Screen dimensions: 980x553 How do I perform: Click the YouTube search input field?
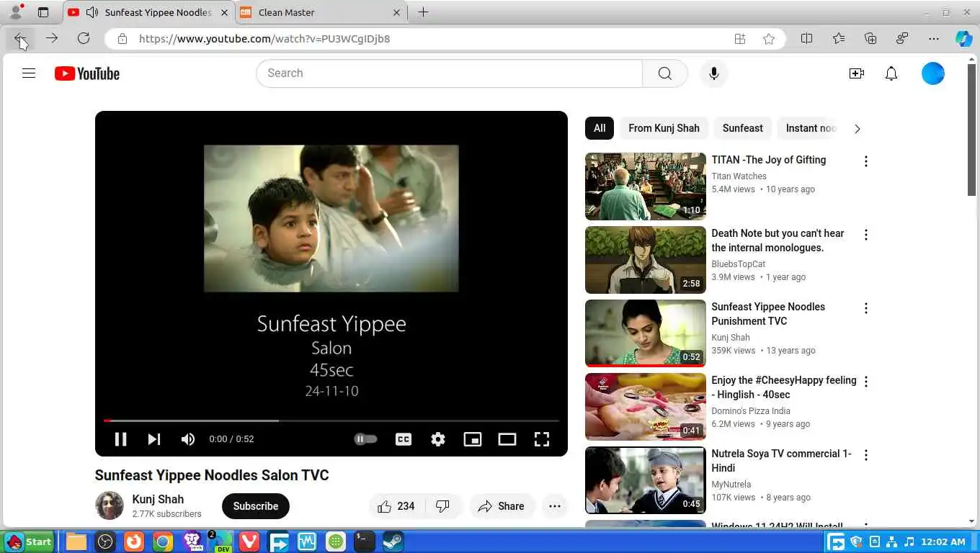point(449,73)
